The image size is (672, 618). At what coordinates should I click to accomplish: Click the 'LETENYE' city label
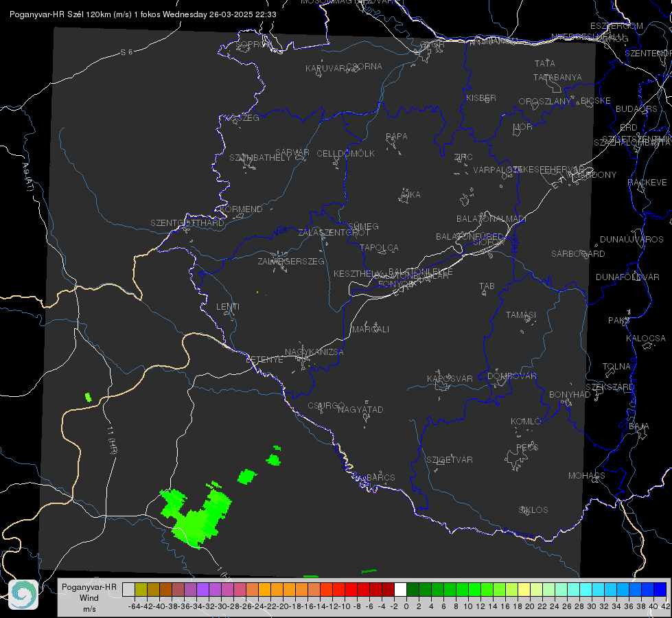264,360
